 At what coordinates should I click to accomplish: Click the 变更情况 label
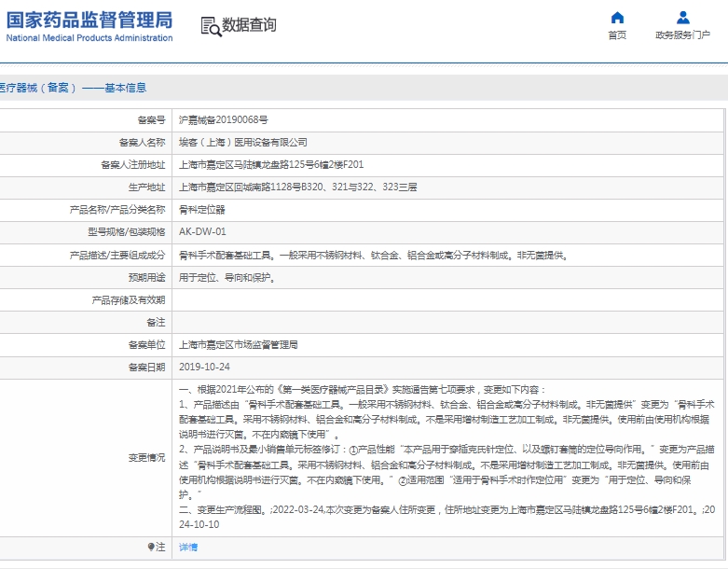pos(146,457)
